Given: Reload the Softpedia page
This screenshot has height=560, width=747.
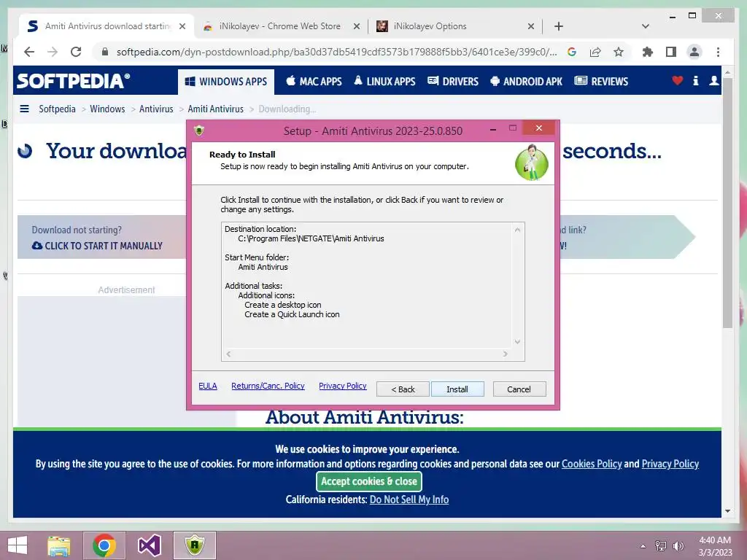Looking at the screenshot, I should point(76,52).
